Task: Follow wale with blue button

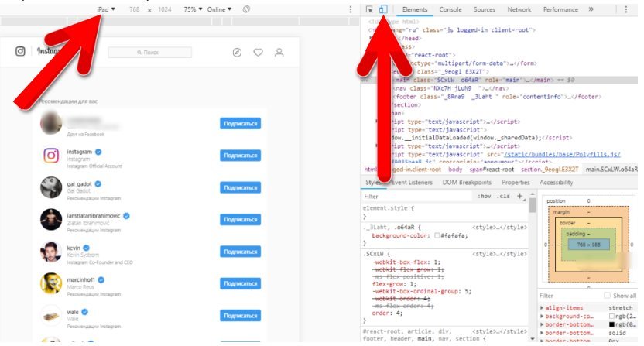Action: (x=240, y=316)
